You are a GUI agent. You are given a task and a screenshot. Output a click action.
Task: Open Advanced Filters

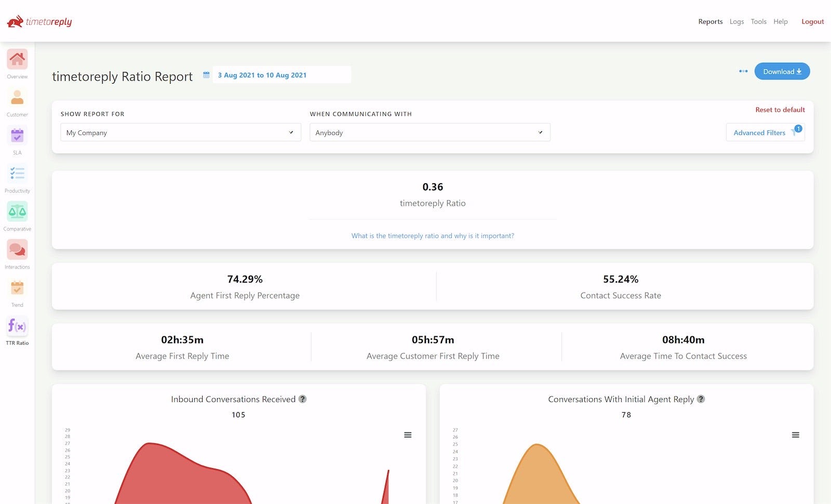pos(765,132)
